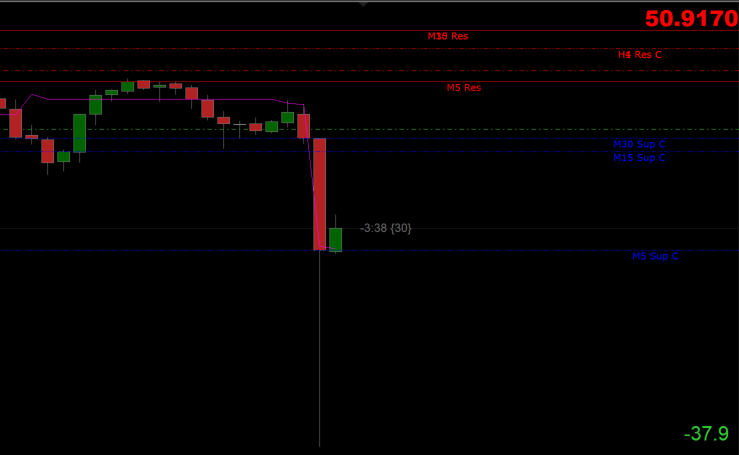Screen dimensions: 739x455
Task: Click the 50.9170 price readout
Action: [x=691, y=19]
